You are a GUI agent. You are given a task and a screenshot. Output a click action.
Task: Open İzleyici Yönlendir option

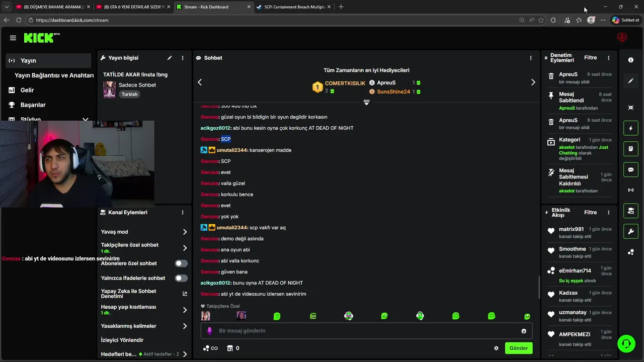pyautogui.click(x=122, y=340)
